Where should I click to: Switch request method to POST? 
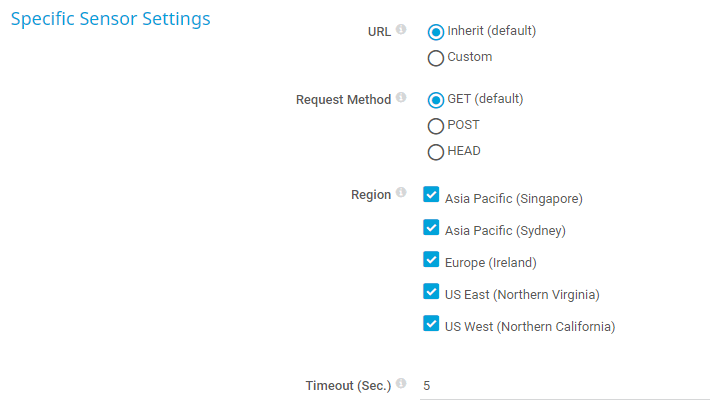click(436, 126)
